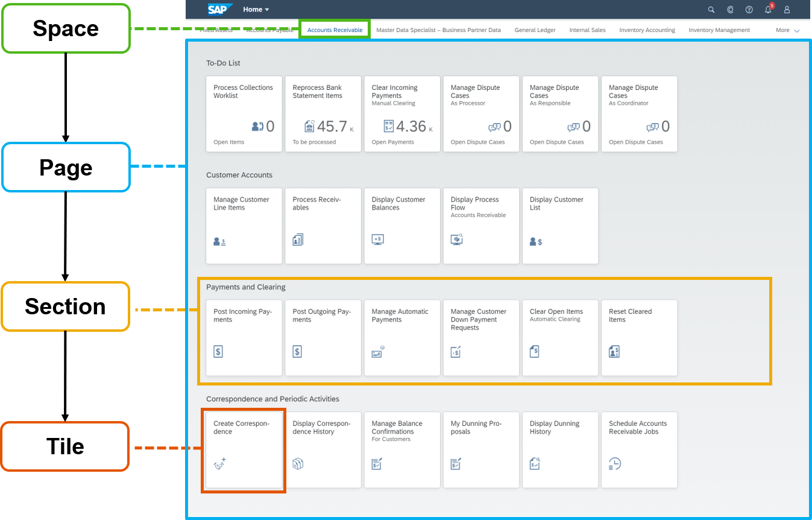Open the Home dropdown in the shell bar
Image resolution: width=812 pixels, height=520 pixels.
point(255,9)
